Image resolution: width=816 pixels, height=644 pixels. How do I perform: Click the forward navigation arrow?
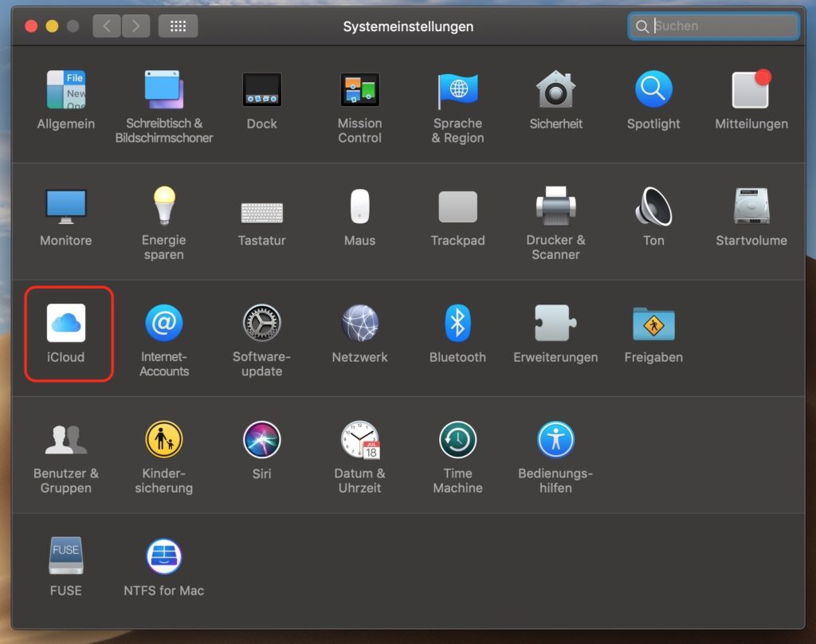[x=135, y=26]
